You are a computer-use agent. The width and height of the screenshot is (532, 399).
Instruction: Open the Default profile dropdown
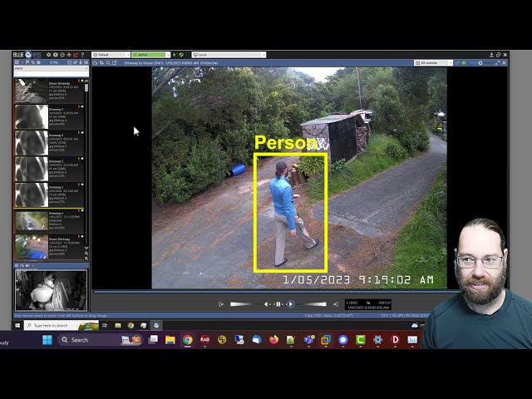(x=111, y=55)
